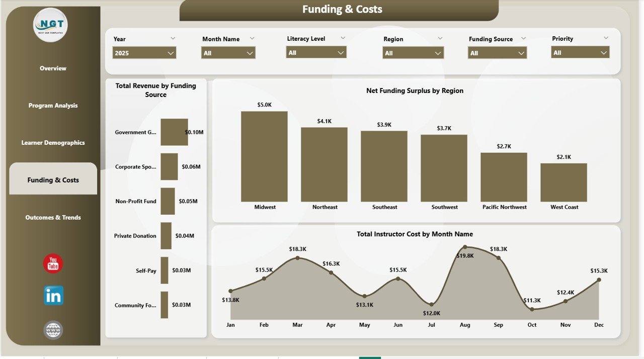Open the Year slicer showing 2025

pyautogui.click(x=144, y=52)
